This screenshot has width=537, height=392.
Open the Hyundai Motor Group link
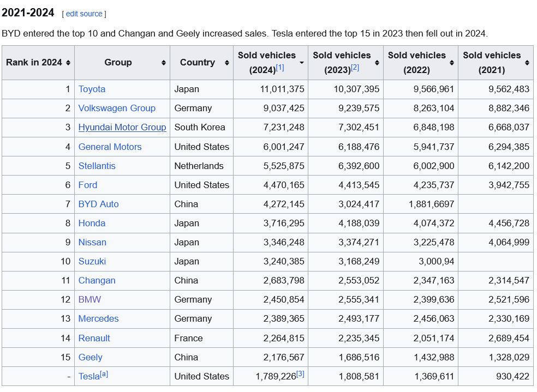[122, 127]
